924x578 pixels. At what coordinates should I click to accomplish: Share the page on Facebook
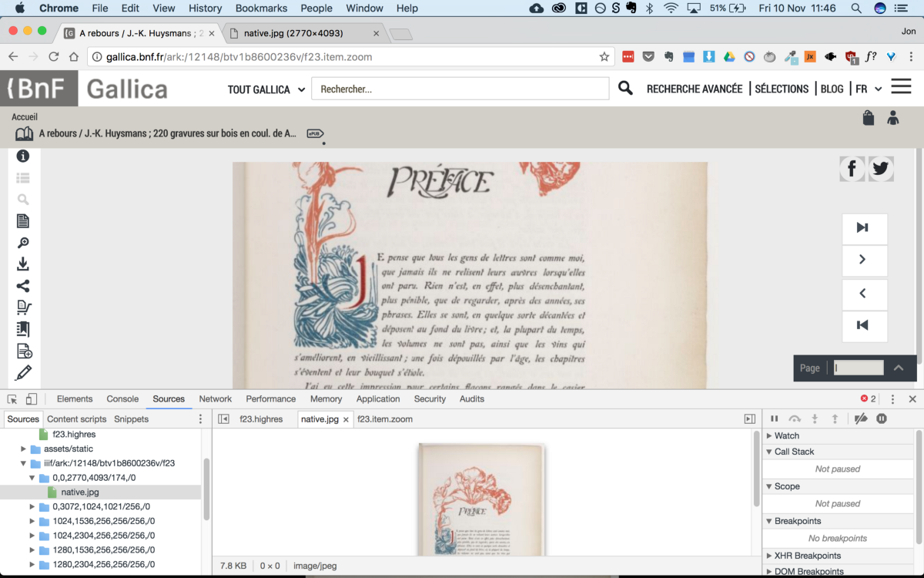pos(852,169)
